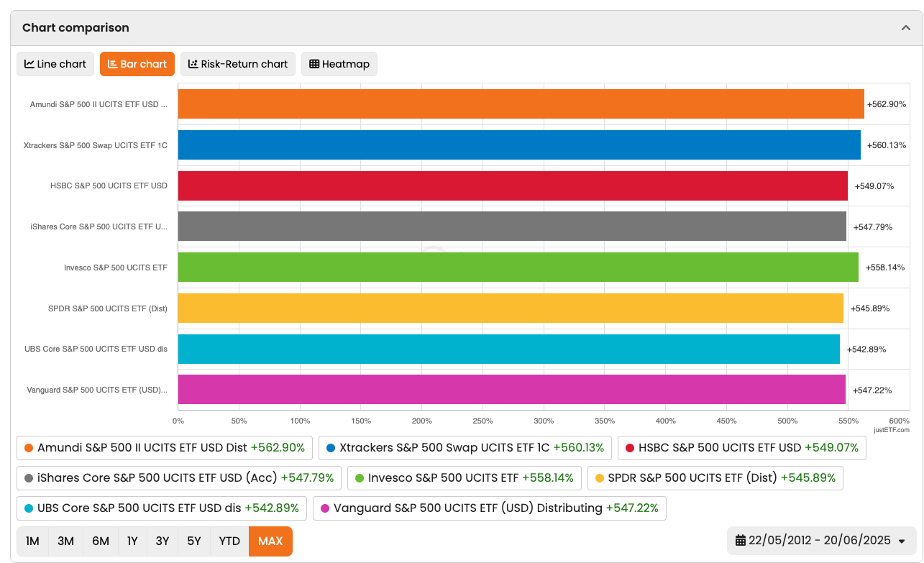Screen dimensions: 924x563
Task: Click the +547.22% value label on the chart
Action: point(872,390)
